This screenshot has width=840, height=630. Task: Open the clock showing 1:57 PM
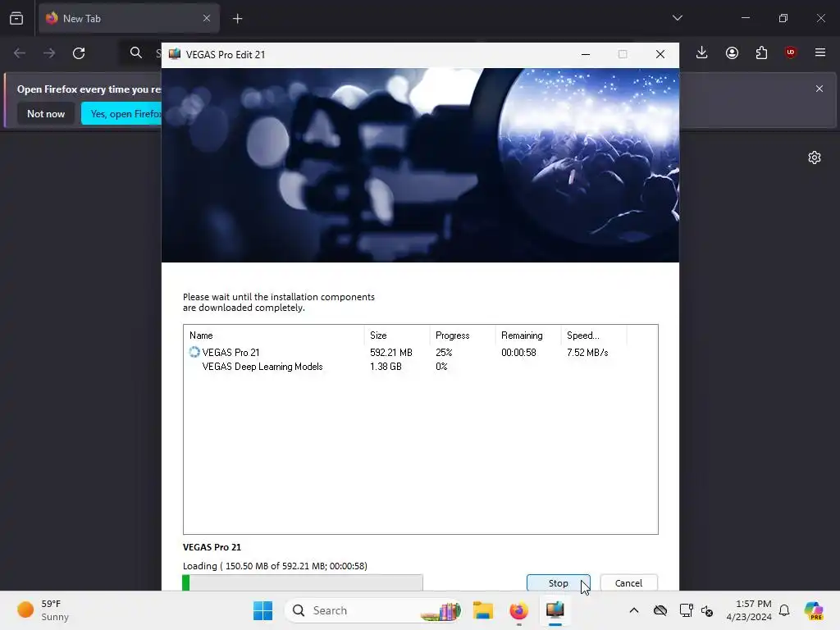[x=749, y=610]
